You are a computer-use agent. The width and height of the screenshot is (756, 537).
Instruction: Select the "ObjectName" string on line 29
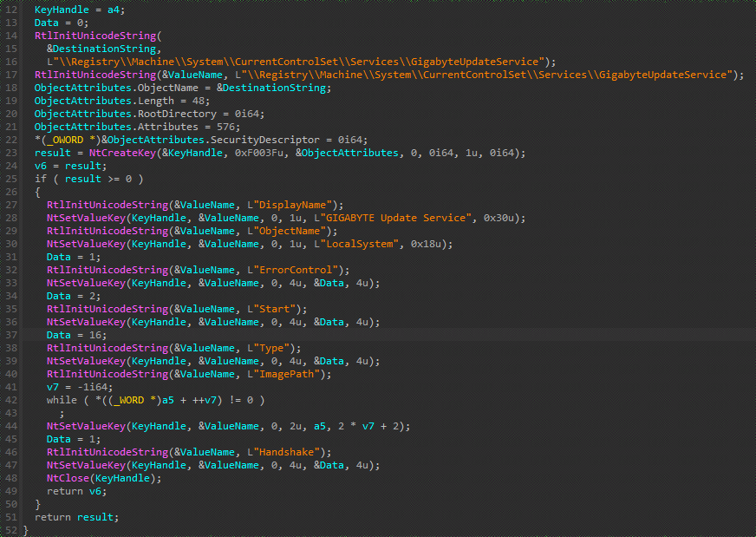(290, 231)
